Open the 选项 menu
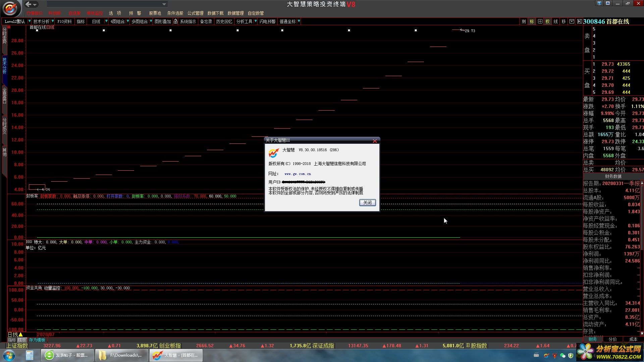Screen dimensions: 644x362 point(115,13)
